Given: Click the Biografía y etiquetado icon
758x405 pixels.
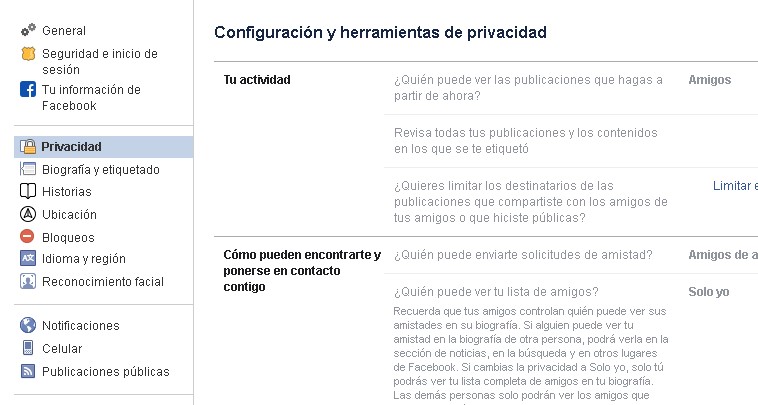Looking at the screenshot, I should 28,169.
